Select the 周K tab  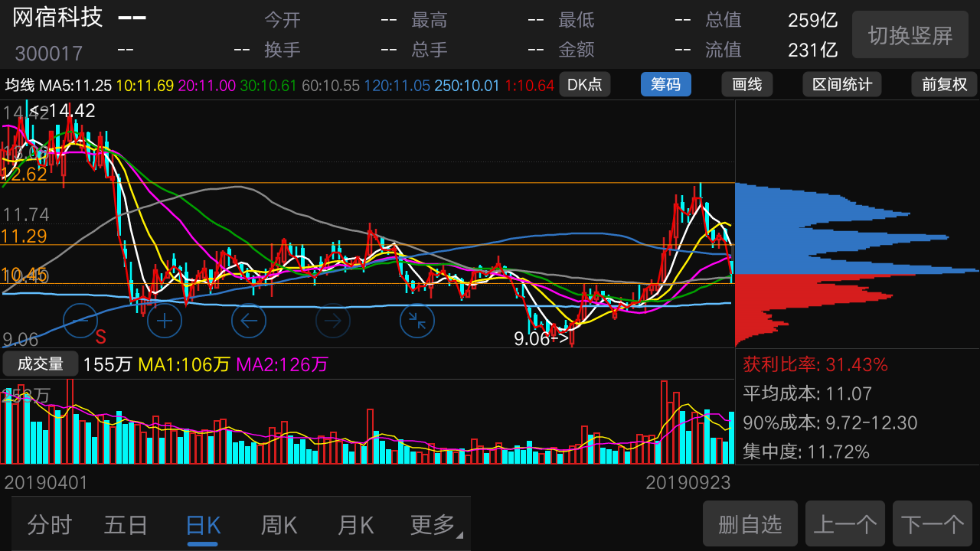(x=279, y=525)
